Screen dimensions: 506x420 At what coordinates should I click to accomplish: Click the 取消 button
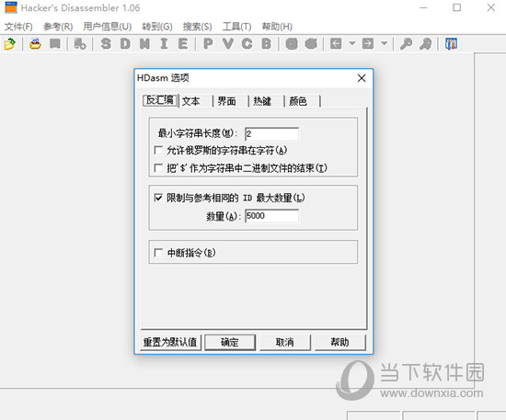coord(284,342)
